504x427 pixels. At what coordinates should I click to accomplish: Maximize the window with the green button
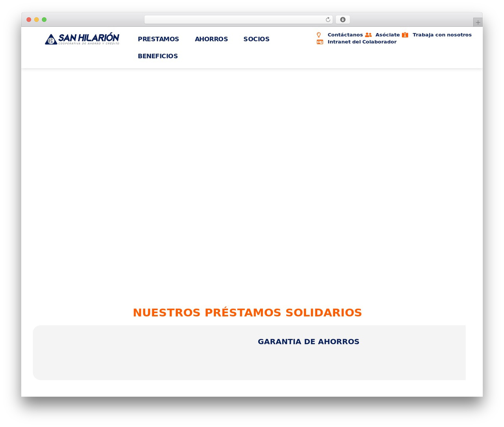pos(44,20)
